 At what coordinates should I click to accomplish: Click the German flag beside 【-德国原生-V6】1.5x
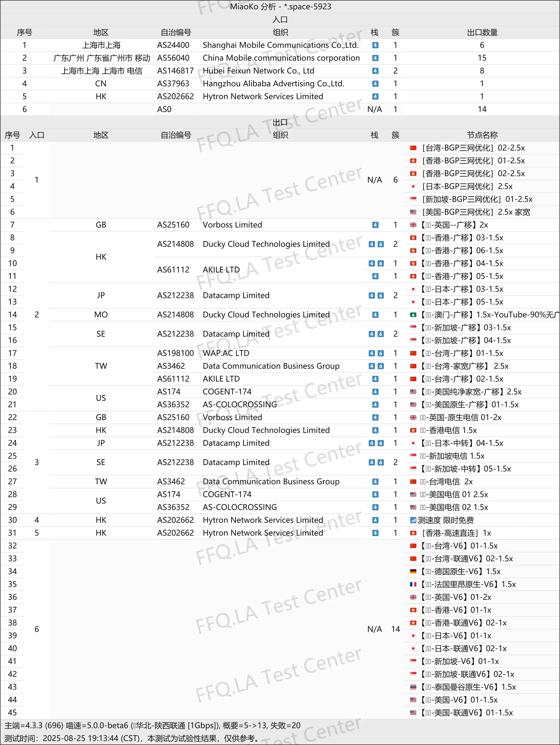pyautogui.click(x=413, y=571)
